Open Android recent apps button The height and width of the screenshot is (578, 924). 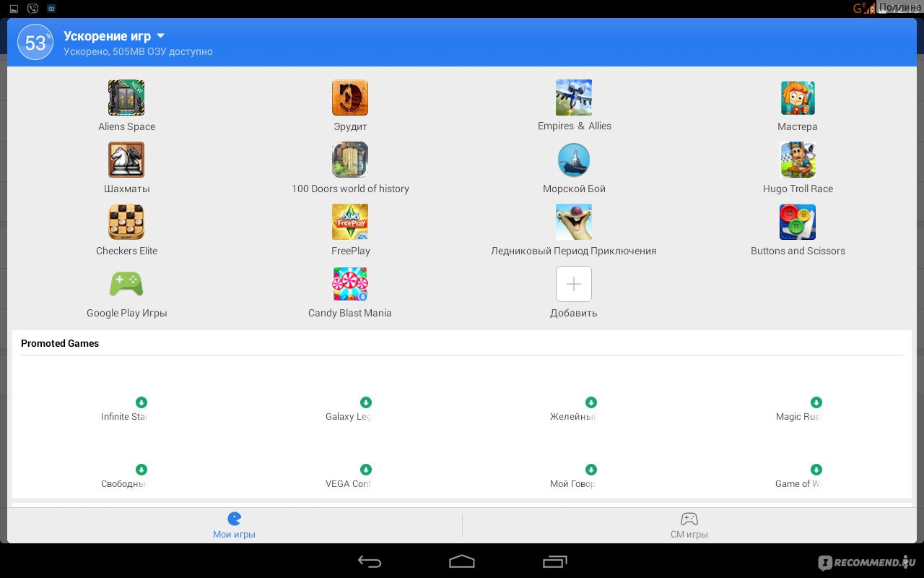555,561
